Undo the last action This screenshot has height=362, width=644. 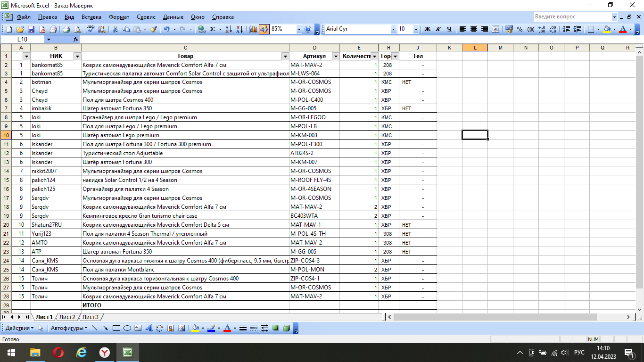click(x=166, y=29)
